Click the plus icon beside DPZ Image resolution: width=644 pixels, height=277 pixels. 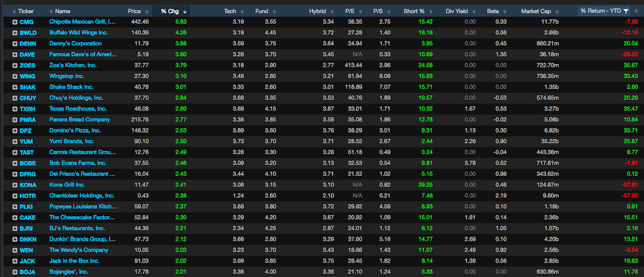tap(15, 131)
